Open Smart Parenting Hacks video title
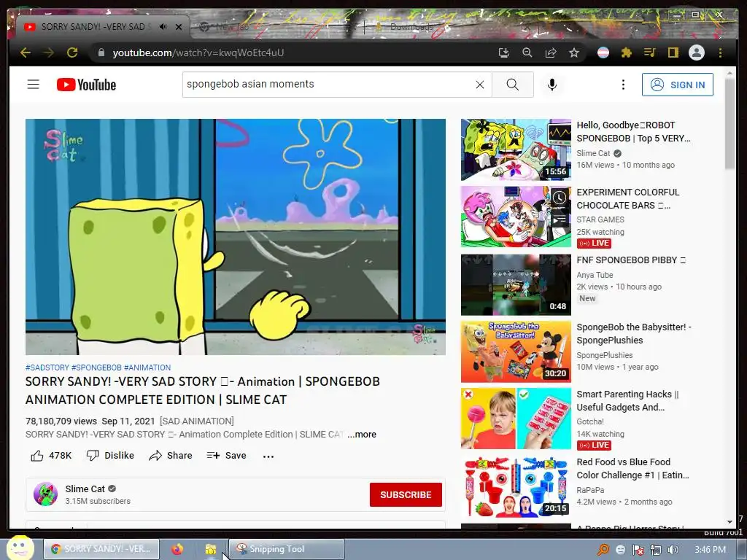 (x=627, y=400)
